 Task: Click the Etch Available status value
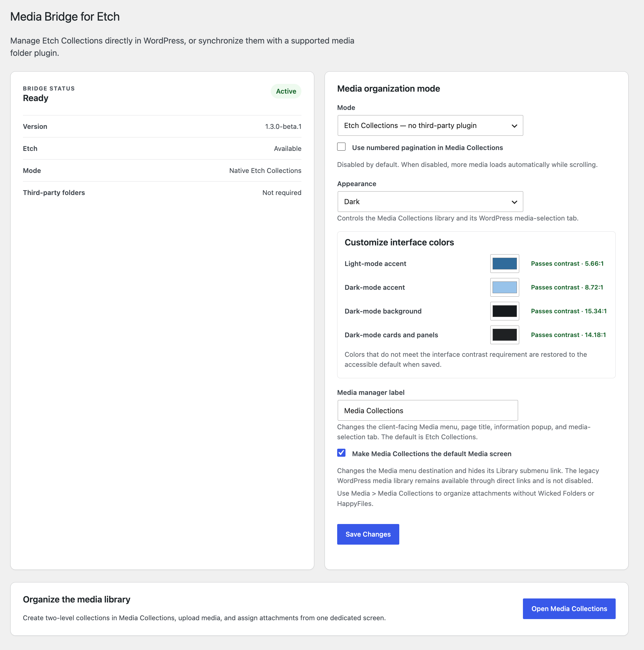tap(288, 149)
